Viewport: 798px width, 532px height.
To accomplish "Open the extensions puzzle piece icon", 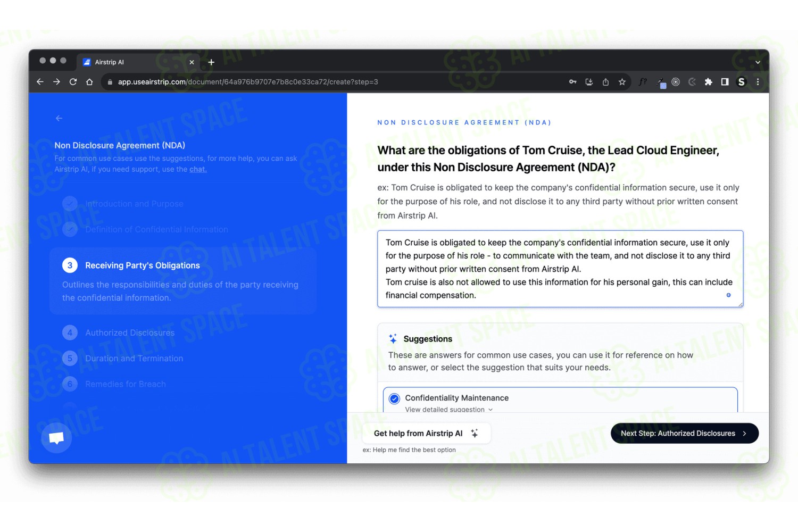I will point(708,82).
